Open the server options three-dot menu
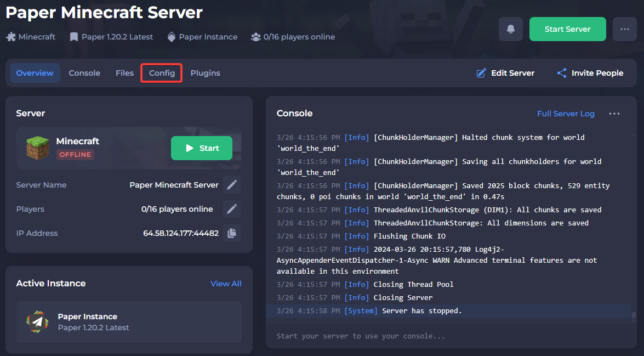 click(625, 29)
